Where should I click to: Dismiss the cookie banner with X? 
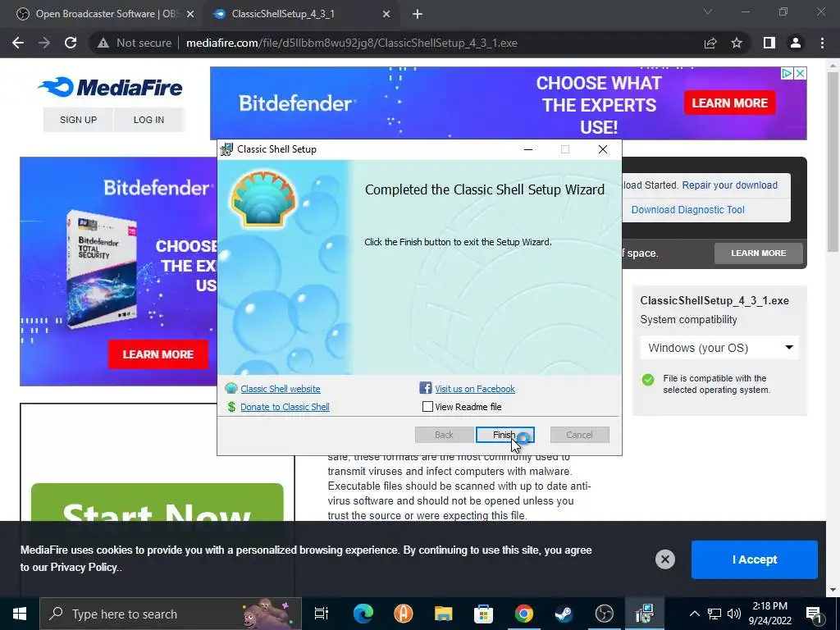(x=664, y=559)
